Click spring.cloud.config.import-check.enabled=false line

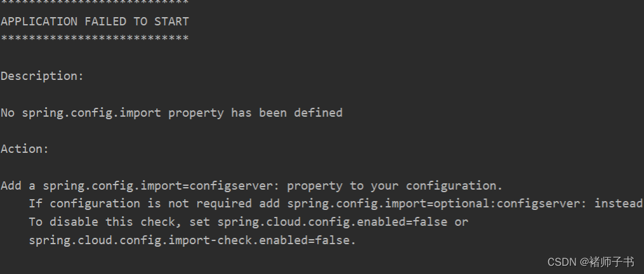192,240
